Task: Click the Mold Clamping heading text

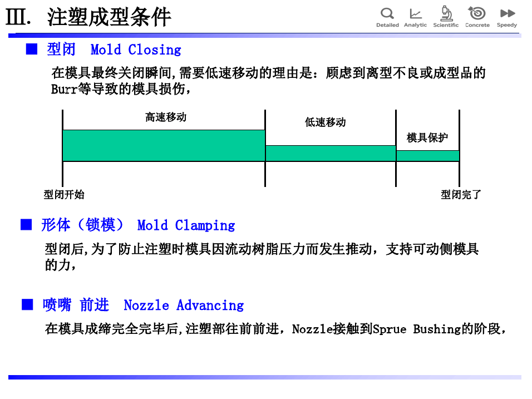Action: coord(186,225)
